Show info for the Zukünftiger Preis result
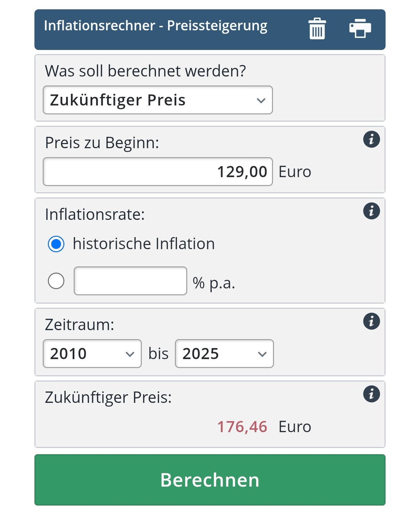The image size is (420, 509). 371,394
